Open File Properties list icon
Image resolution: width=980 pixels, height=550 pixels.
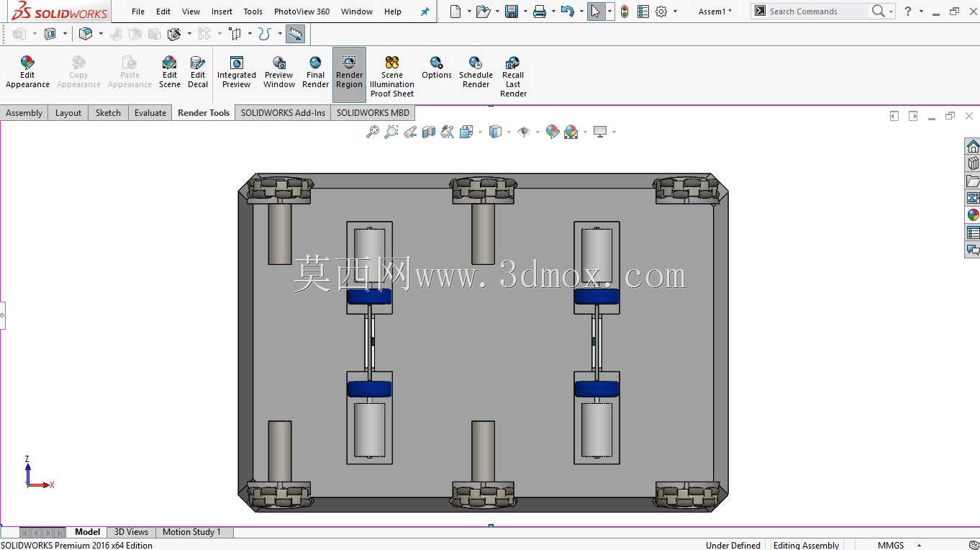pos(643,12)
